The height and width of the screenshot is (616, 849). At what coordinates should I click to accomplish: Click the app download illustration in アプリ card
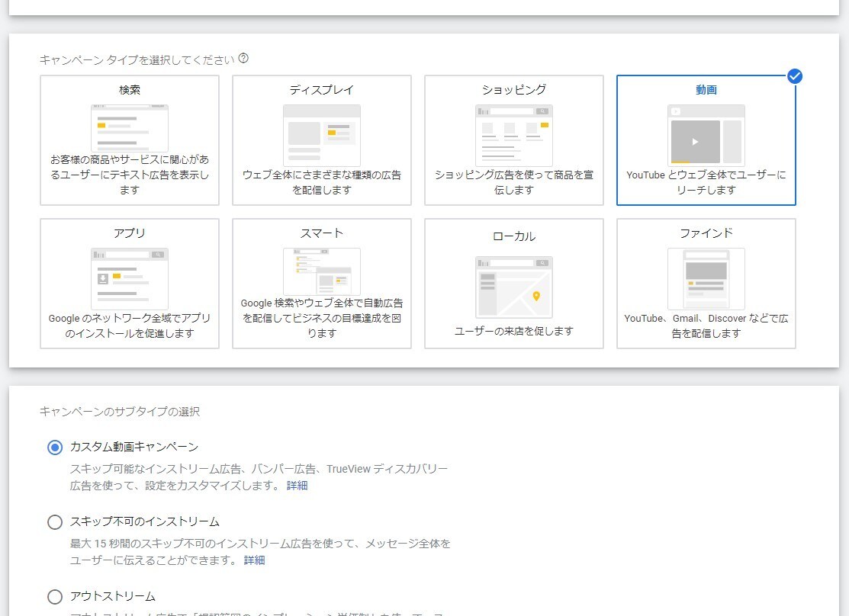point(130,279)
